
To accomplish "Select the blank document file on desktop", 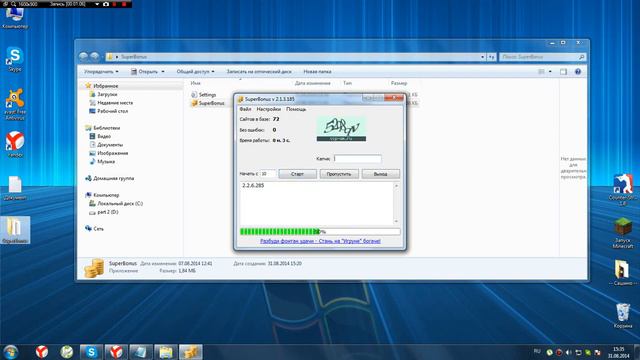I will pos(15,188).
